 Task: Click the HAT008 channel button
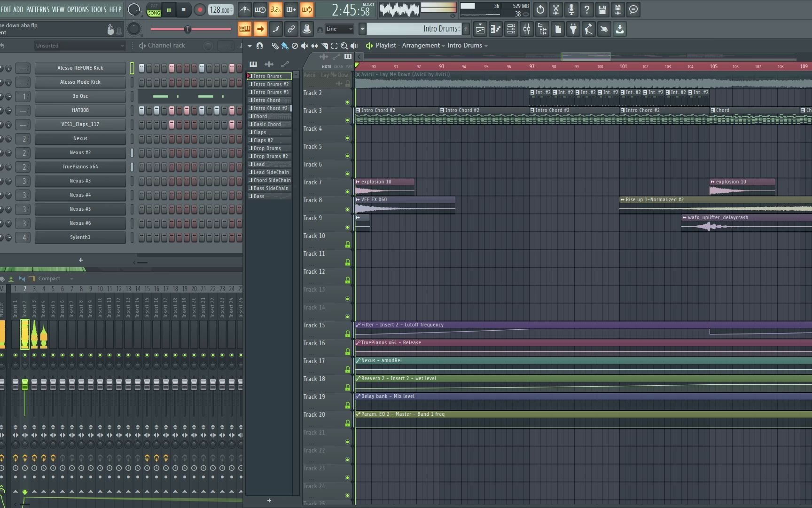pos(80,110)
